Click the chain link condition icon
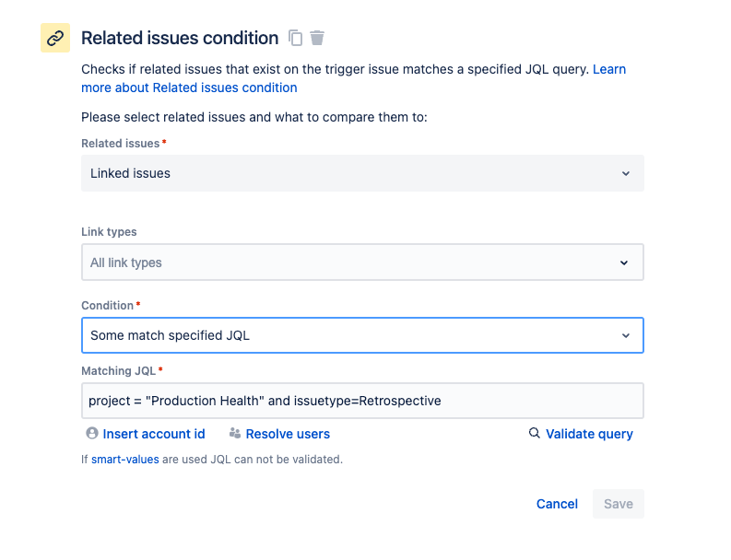 (x=55, y=38)
